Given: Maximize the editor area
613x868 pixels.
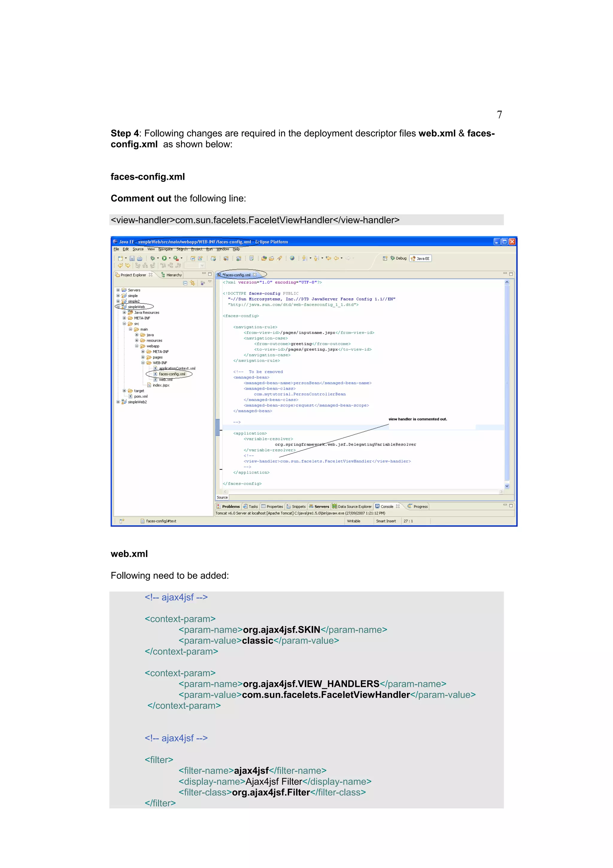Looking at the screenshot, I should coord(511,274).
